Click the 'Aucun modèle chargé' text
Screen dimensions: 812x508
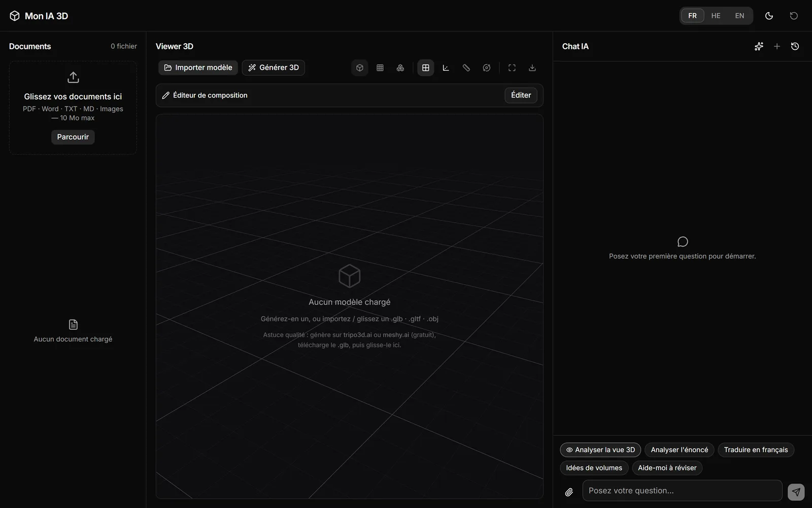coord(349,302)
